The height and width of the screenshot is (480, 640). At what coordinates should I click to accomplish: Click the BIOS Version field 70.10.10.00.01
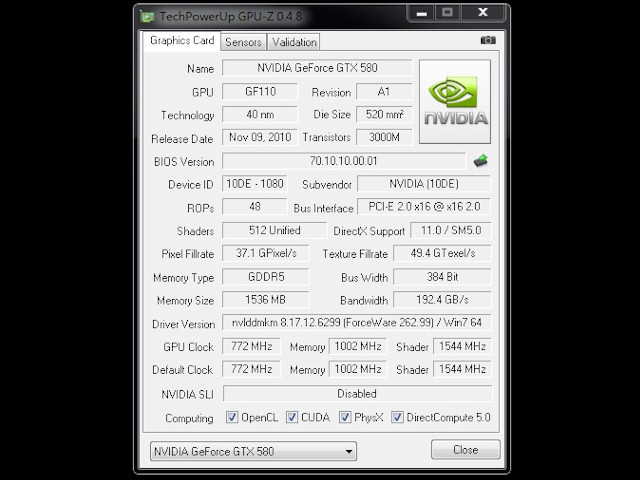click(344, 161)
